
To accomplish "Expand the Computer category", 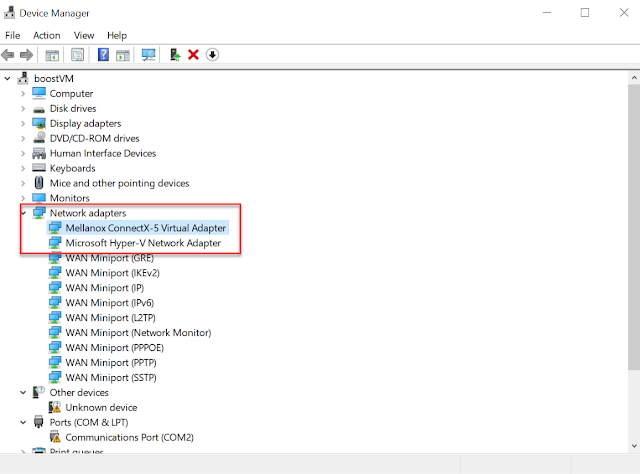I will coord(23,93).
